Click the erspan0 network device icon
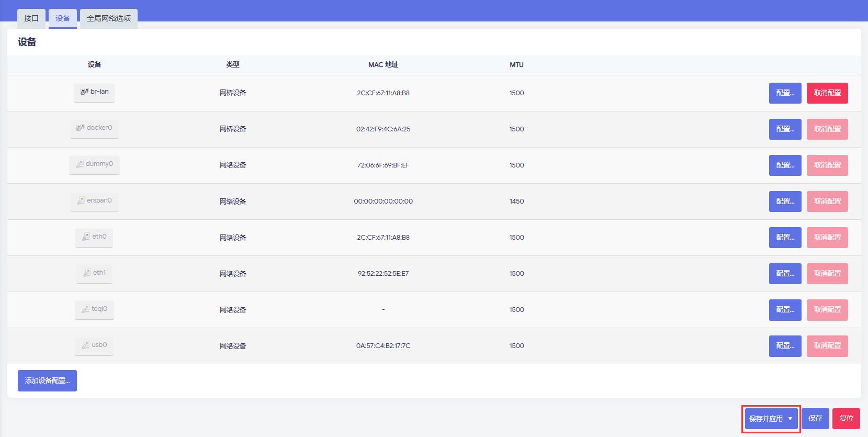The image size is (868, 437). coord(81,200)
